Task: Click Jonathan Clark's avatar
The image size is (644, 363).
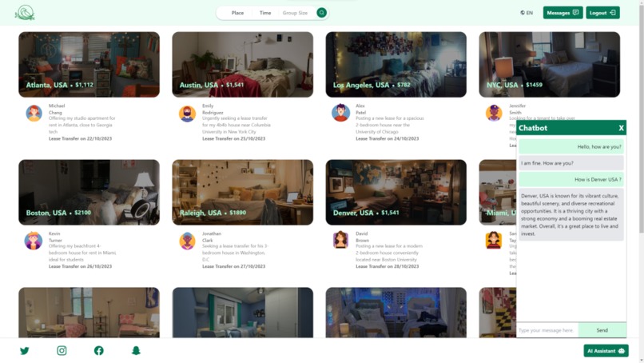Action: 187,241
